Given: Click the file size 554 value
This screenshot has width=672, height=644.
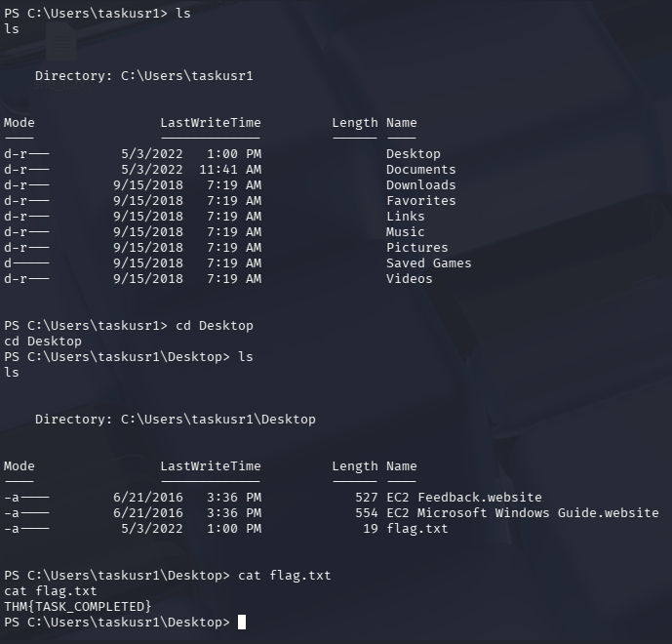Looking at the screenshot, I should click(x=366, y=513).
